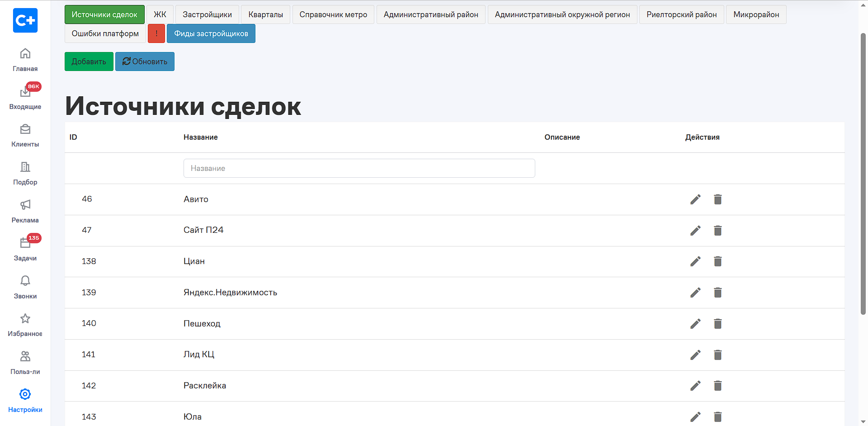Edit the Сайт П24 row
Viewport: 868px width, 426px height.
pyautogui.click(x=695, y=231)
